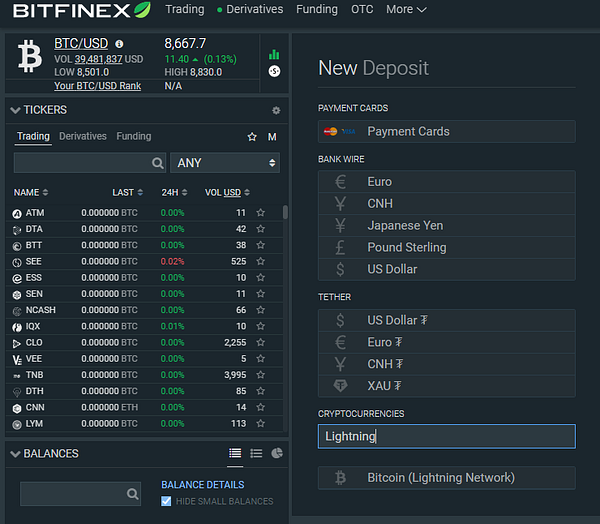Open OTC in top navigation
Screen dimensions: 600x524
coord(362,9)
